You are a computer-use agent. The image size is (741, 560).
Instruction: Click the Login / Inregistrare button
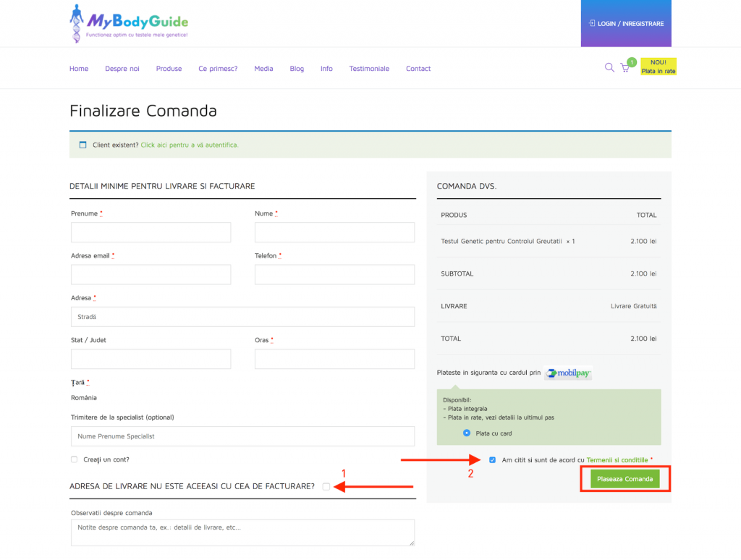pos(626,24)
